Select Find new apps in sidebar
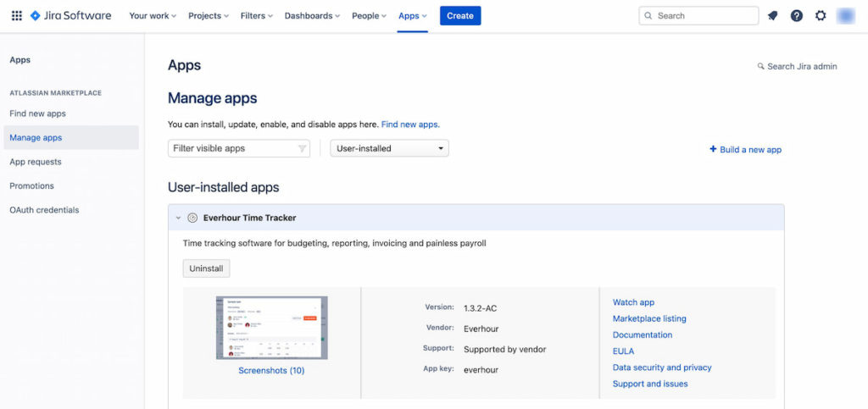 tap(37, 113)
